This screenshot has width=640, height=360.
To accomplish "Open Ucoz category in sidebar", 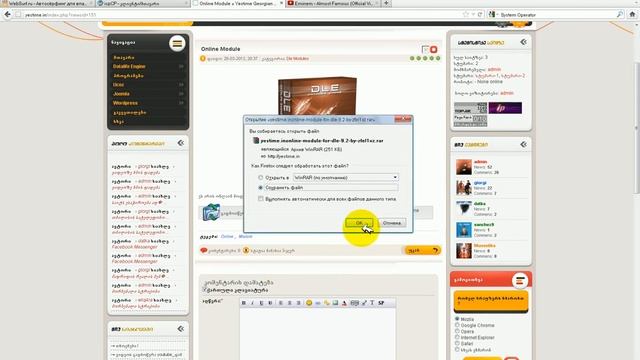I will click(x=118, y=84).
